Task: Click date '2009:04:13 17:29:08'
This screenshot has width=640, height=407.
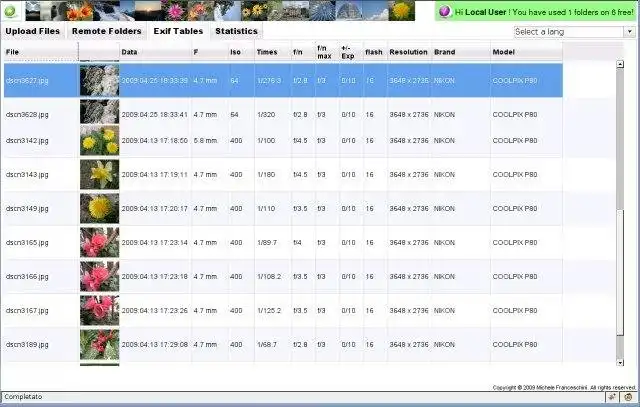Action: point(155,345)
